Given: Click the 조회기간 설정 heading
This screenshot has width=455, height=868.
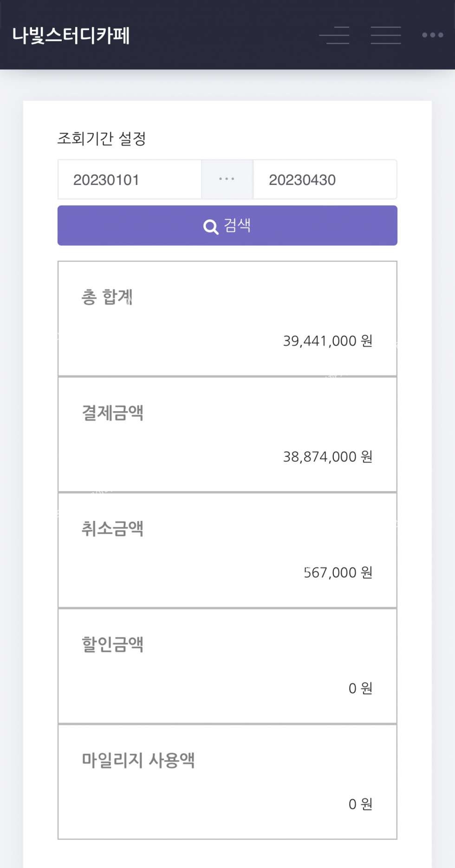Looking at the screenshot, I should 102,138.
